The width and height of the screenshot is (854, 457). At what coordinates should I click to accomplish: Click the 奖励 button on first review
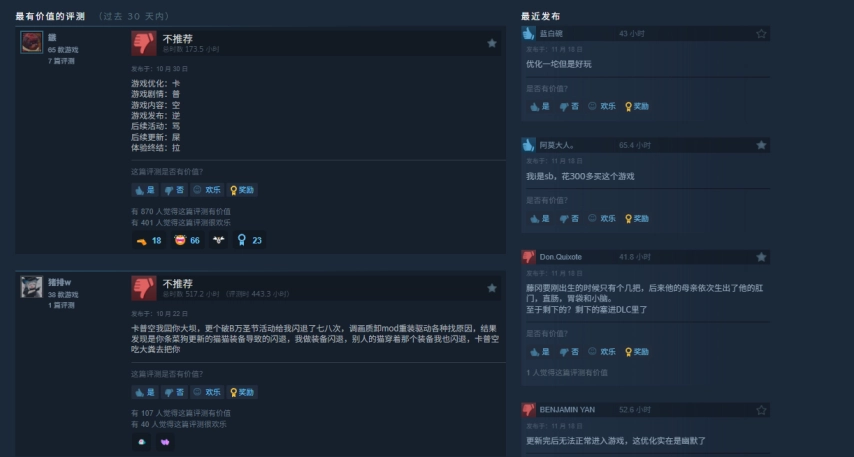click(242, 190)
